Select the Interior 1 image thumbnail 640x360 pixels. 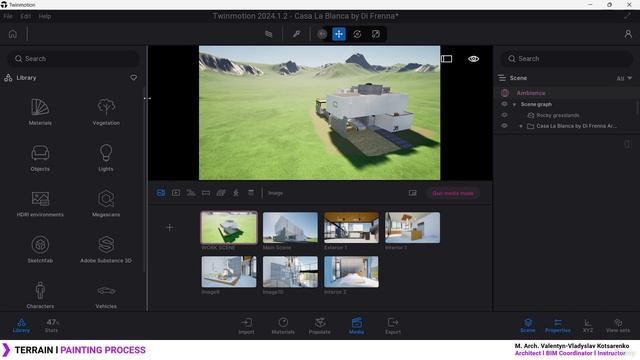(x=412, y=227)
